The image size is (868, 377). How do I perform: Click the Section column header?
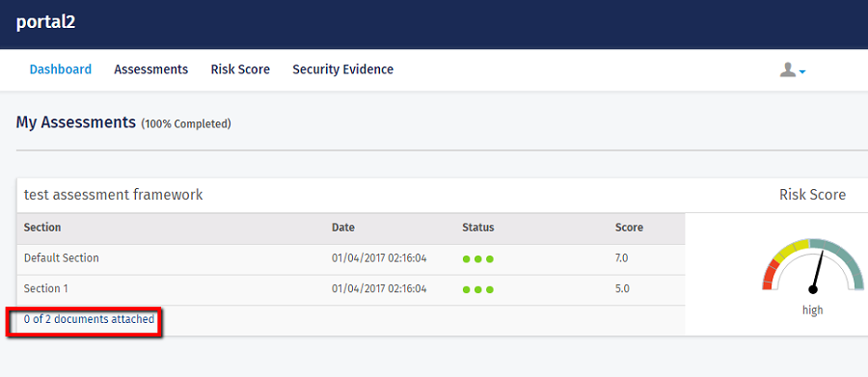pos(42,228)
